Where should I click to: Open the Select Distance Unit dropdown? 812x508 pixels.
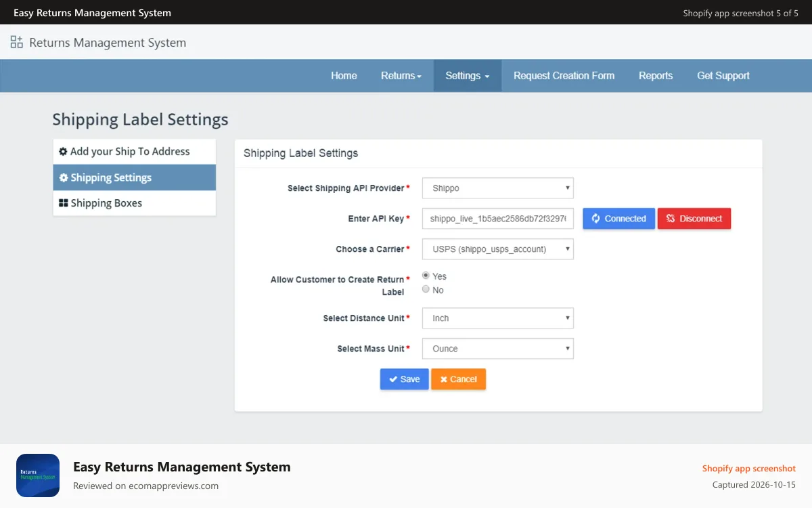[x=498, y=318]
